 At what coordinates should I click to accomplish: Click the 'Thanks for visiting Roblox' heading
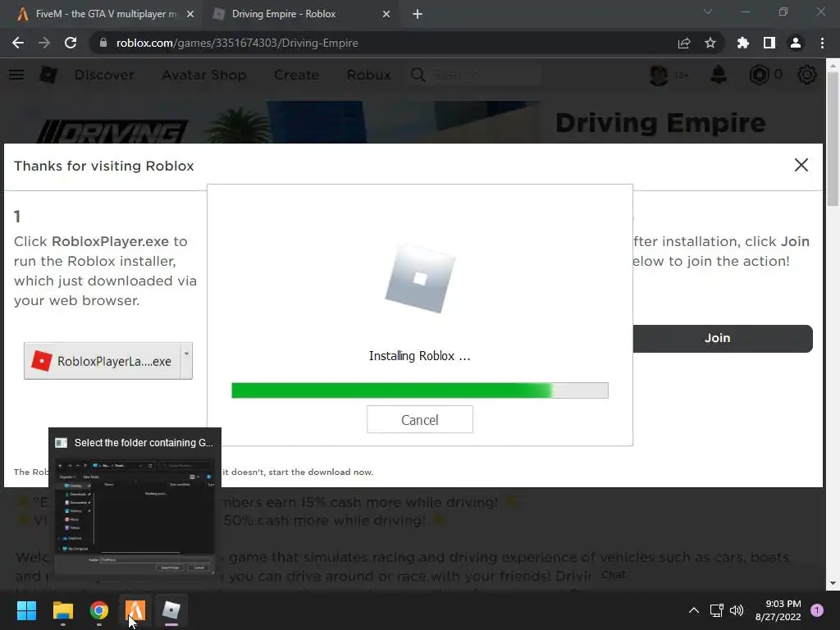click(x=104, y=166)
